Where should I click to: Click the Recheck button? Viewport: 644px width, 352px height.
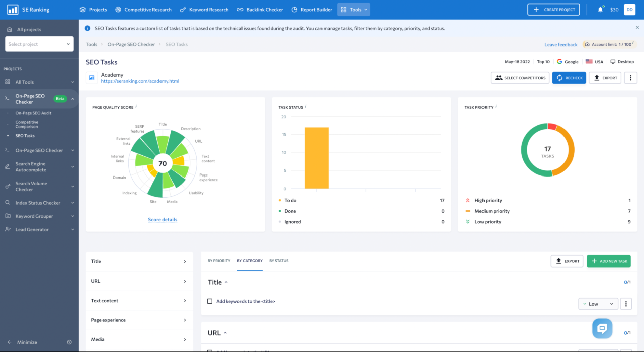569,78
